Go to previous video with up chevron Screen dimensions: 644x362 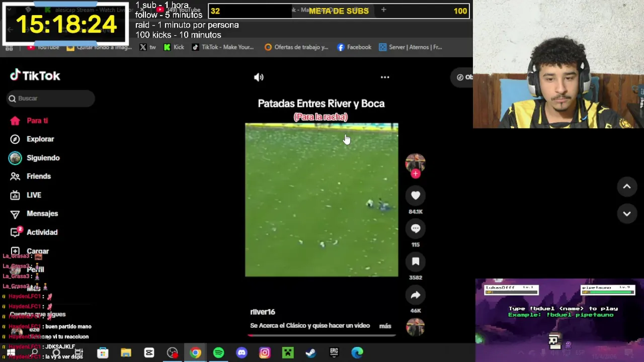(x=627, y=187)
